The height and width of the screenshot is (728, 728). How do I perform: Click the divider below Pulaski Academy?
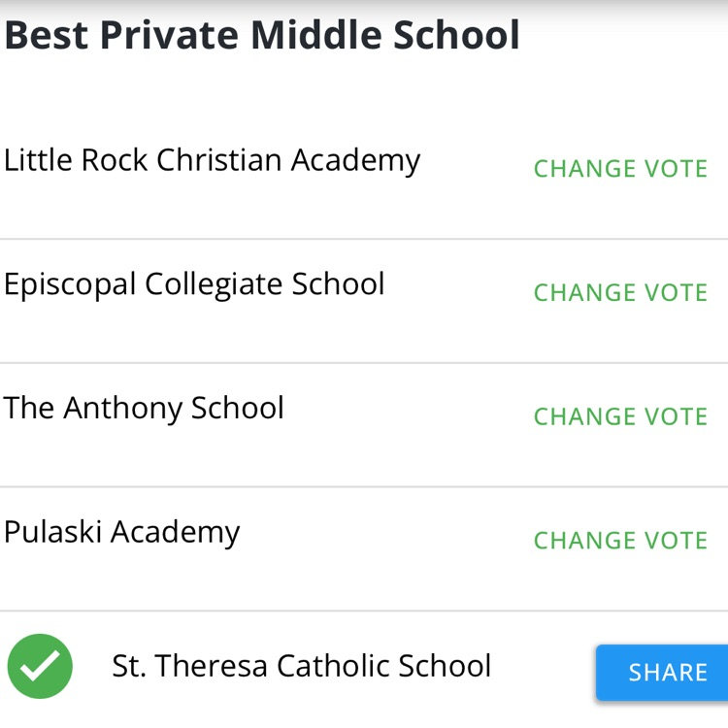tap(364, 612)
